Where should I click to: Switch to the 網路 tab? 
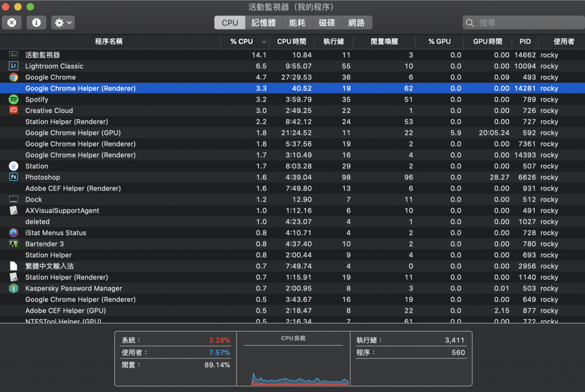(x=356, y=23)
